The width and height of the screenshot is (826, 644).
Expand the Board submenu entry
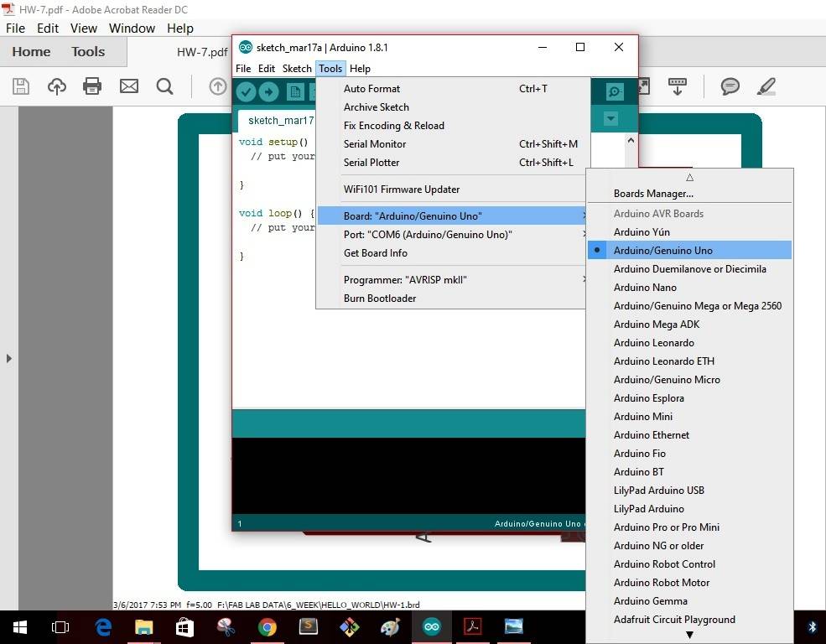pyautogui.click(x=452, y=216)
